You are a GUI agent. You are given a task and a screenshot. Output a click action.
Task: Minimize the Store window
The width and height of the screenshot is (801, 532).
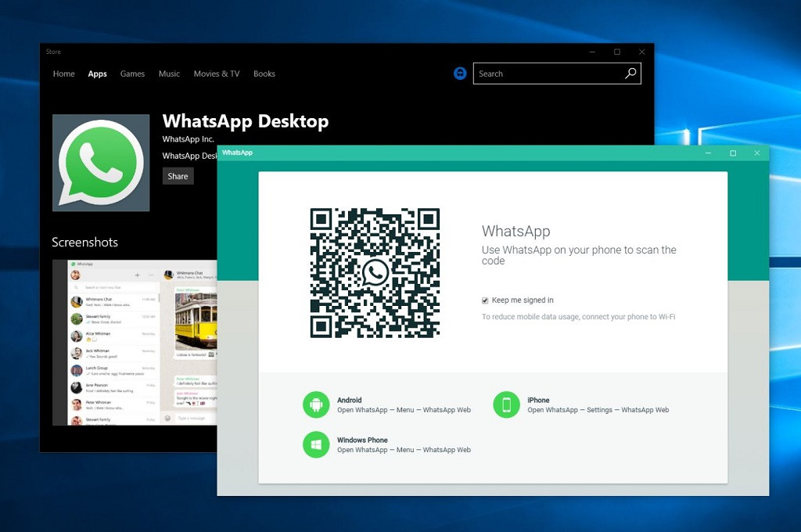pos(592,52)
